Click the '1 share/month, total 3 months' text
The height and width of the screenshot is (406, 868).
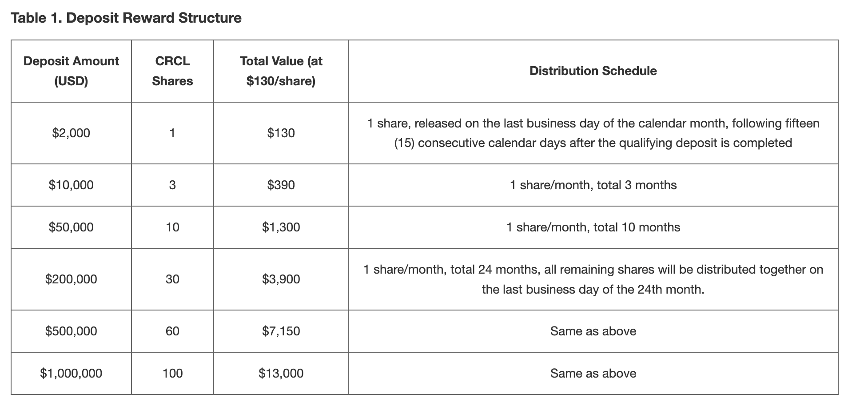pos(593,185)
